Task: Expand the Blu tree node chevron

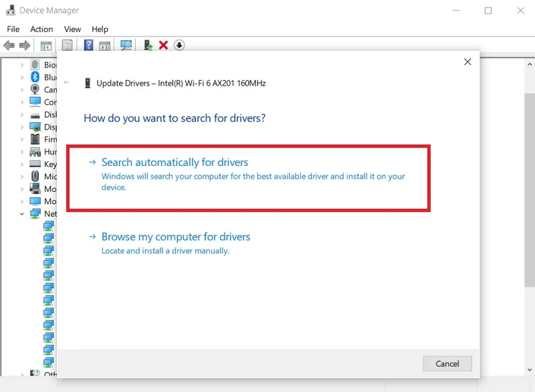Action: [22, 78]
